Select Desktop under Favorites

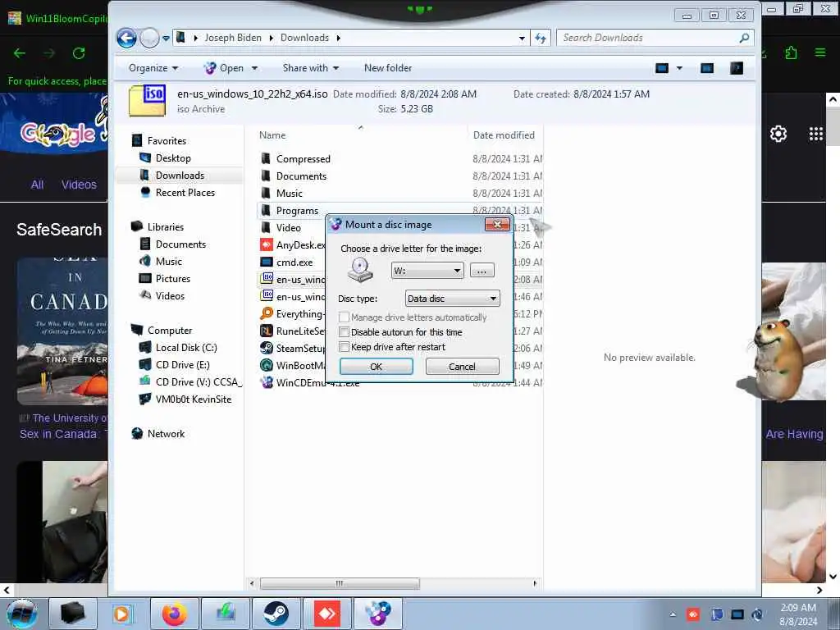173,158
